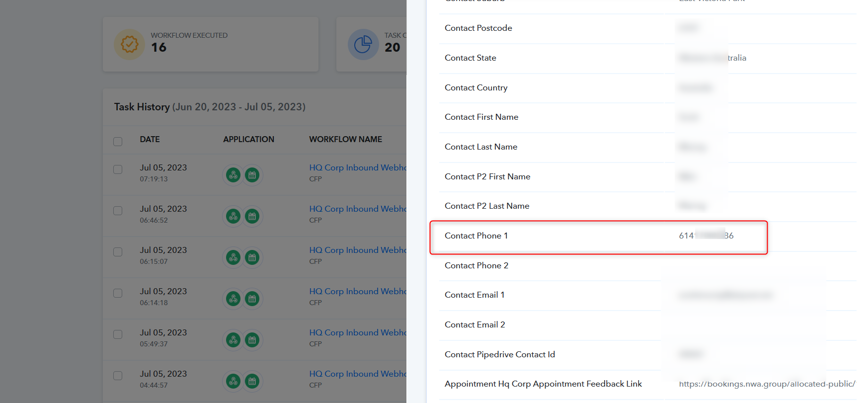Click the Task History heading
Viewport: 868px width, 403px height.
tap(210, 107)
